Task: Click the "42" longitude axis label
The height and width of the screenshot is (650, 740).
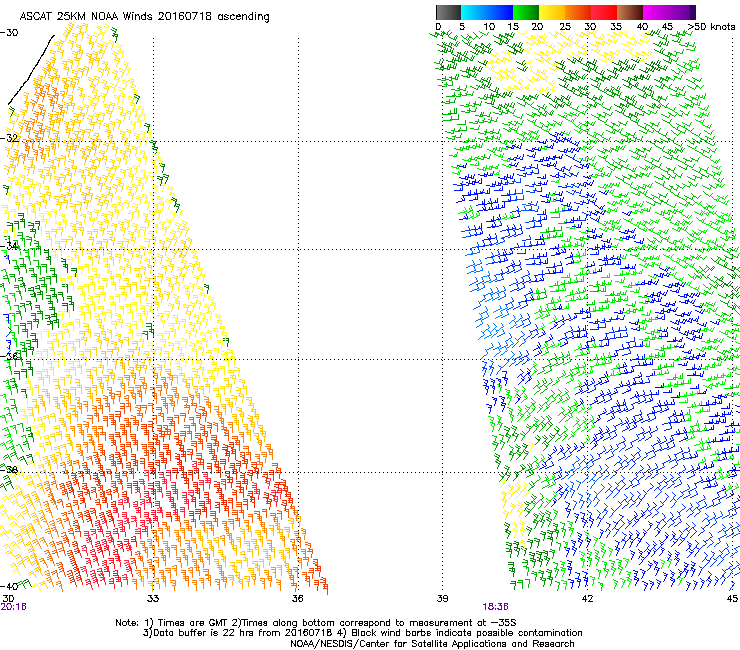Action: click(x=587, y=598)
